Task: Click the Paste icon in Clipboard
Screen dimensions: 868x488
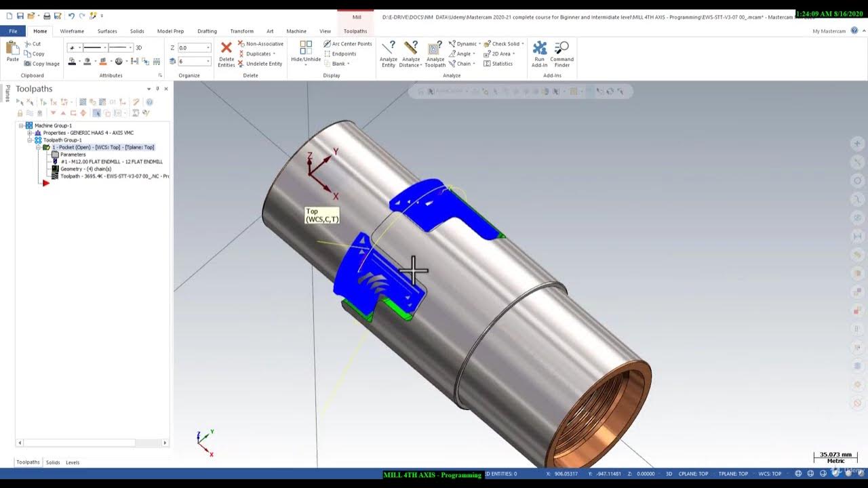Action: [12, 47]
